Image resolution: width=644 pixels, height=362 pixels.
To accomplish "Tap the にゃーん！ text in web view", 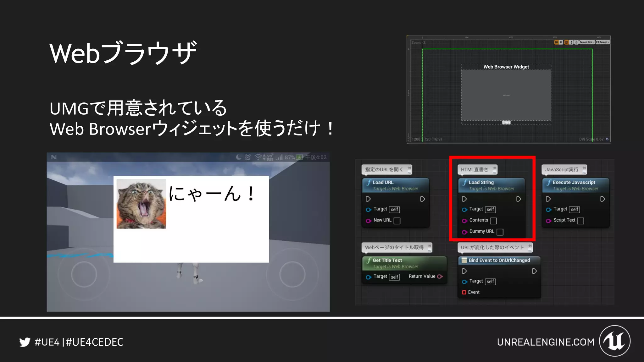I will coord(212,193).
